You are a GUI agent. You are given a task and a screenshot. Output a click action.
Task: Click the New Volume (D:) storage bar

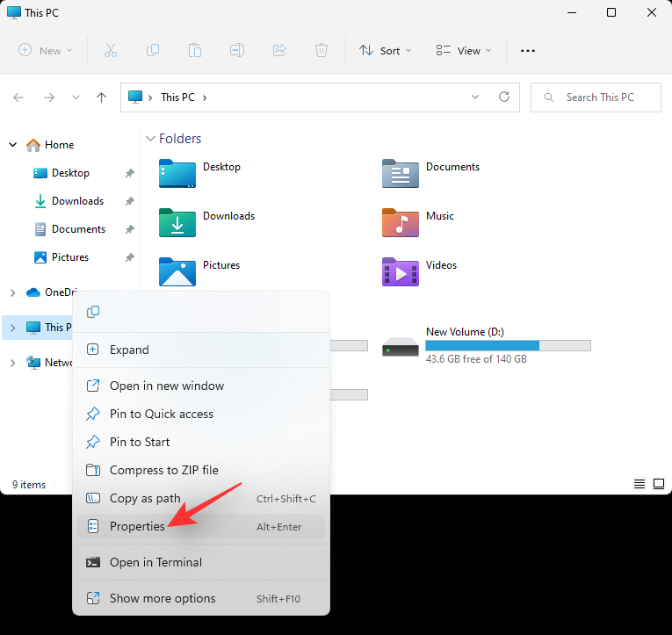(x=508, y=346)
